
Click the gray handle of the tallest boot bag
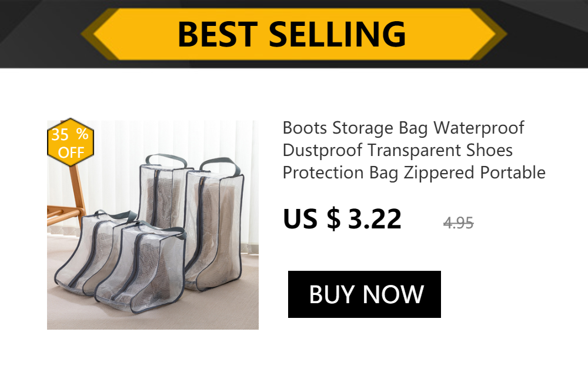coord(220,167)
